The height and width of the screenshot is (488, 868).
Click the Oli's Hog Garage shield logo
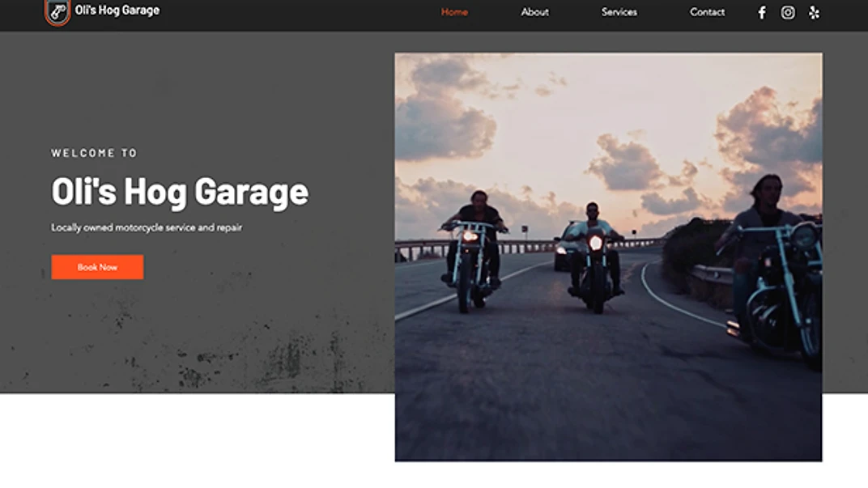[57, 11]
